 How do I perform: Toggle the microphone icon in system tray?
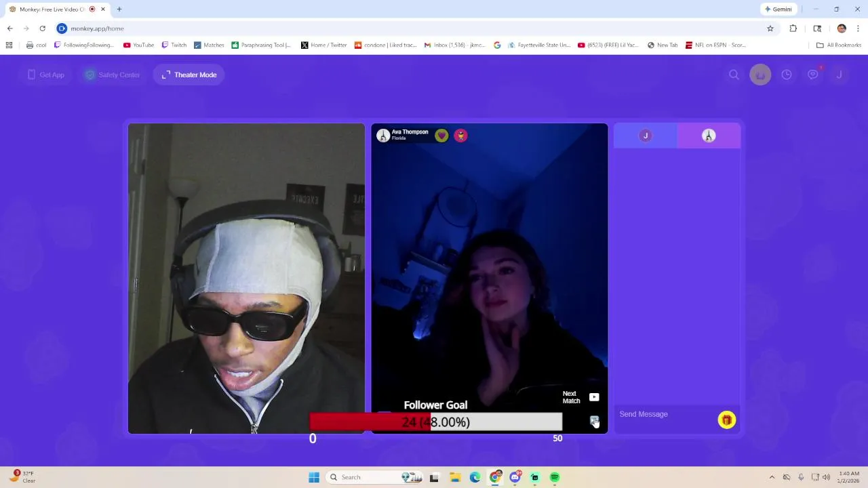(x=801, y=477)
